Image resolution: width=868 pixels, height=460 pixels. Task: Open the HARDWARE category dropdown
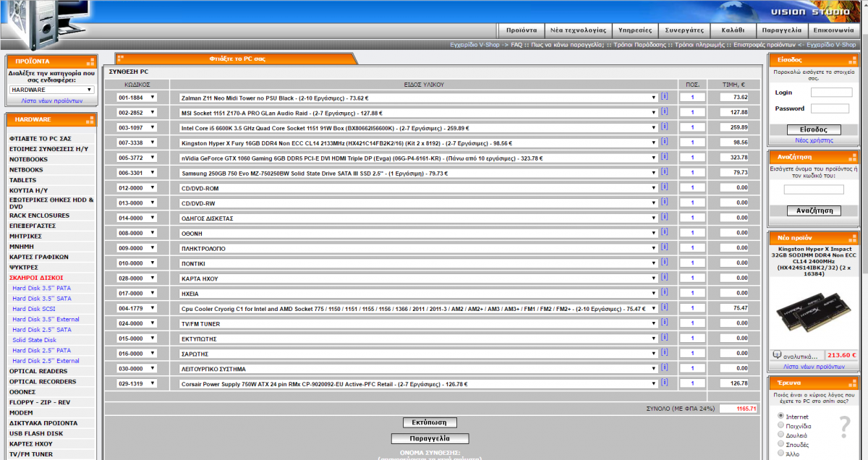coord(52,90)
